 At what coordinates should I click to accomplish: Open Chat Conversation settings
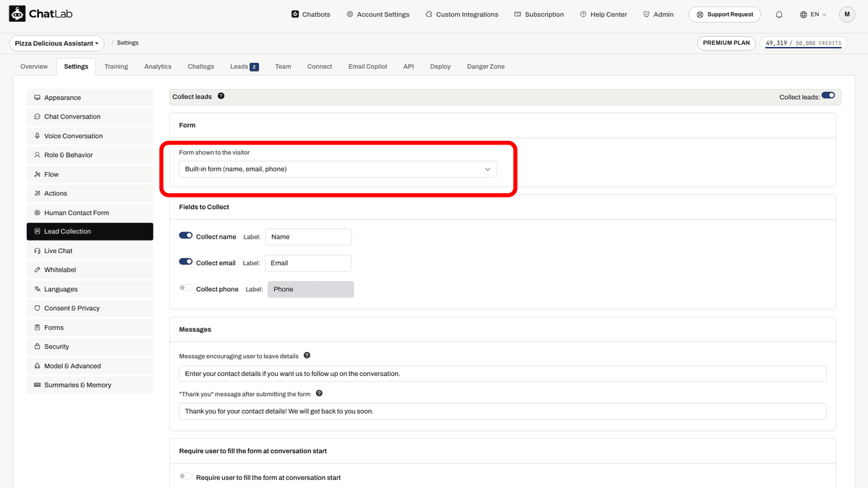click(x=90, y=116)
